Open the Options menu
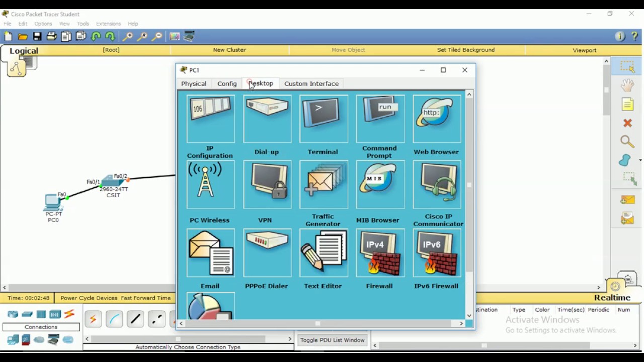 click(43, 24)
